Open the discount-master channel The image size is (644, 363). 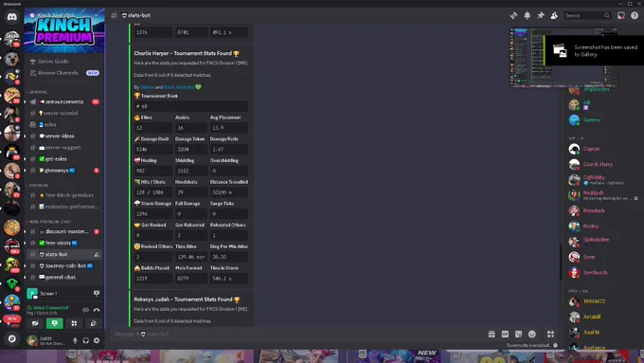tap(64, 231)
